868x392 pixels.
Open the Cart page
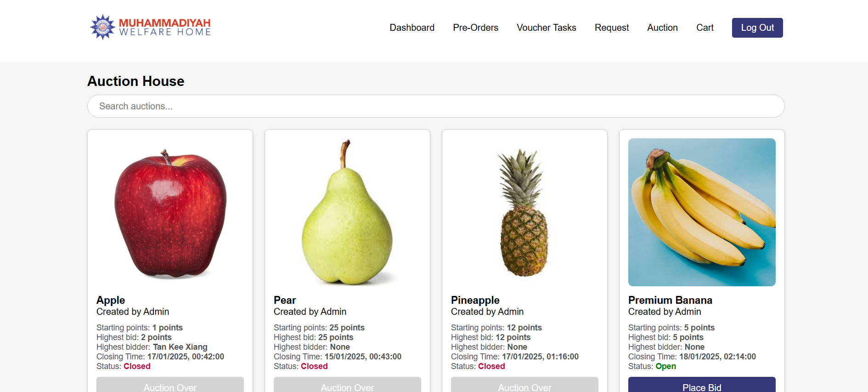(705, 28)
